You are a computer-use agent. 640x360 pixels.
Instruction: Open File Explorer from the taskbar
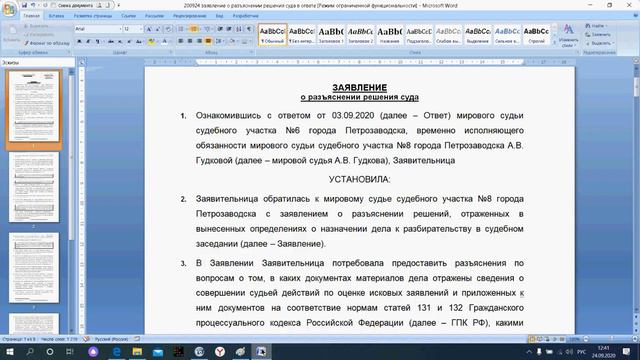137,351
